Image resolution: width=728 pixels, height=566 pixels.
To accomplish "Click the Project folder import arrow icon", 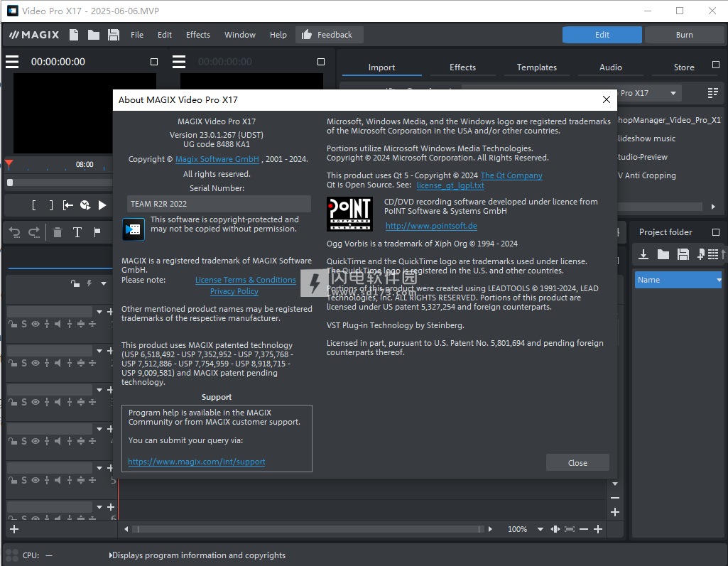I will pos(643,254).
